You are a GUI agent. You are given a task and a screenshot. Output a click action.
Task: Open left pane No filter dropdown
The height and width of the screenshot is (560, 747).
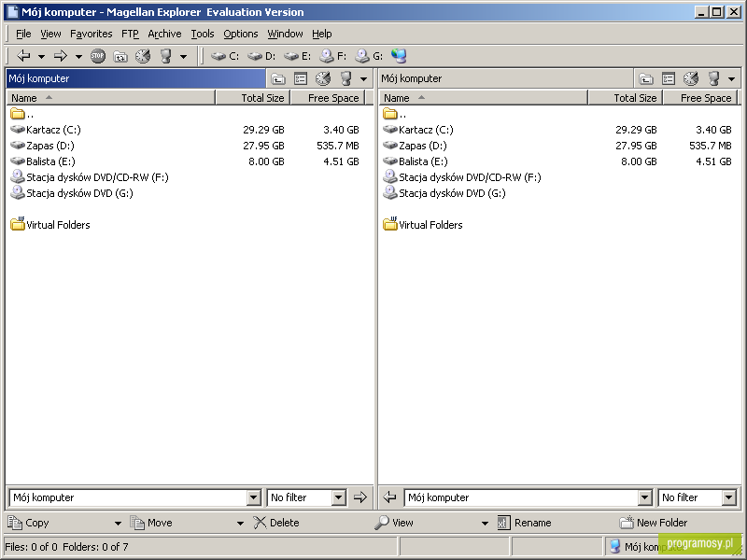pos(338,498)
